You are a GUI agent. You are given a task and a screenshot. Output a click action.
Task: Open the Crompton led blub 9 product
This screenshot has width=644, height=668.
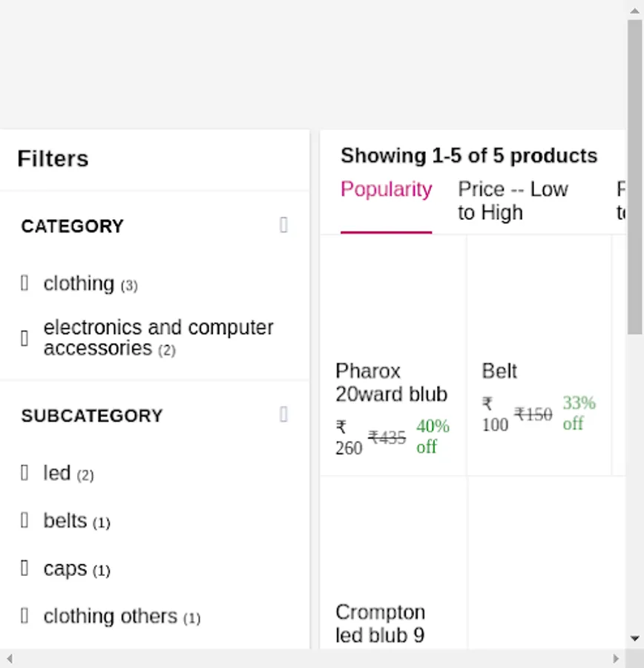pyautogui.click(x=380, y=623)
